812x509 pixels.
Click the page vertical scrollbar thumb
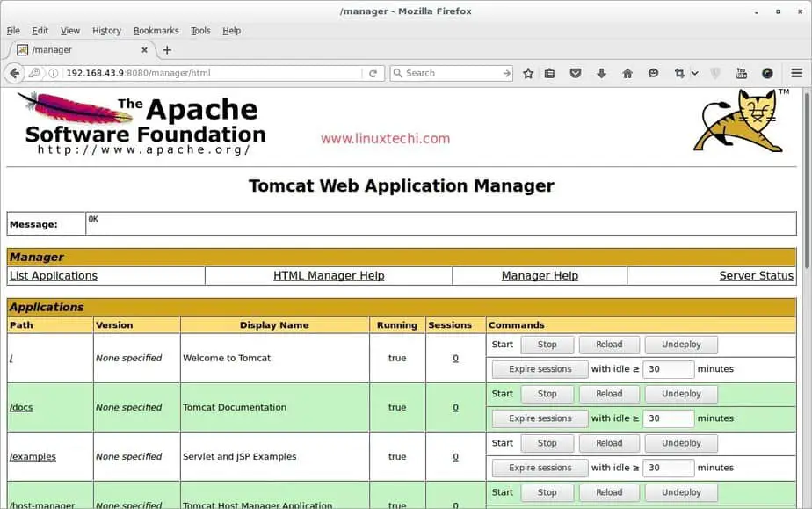807,181
